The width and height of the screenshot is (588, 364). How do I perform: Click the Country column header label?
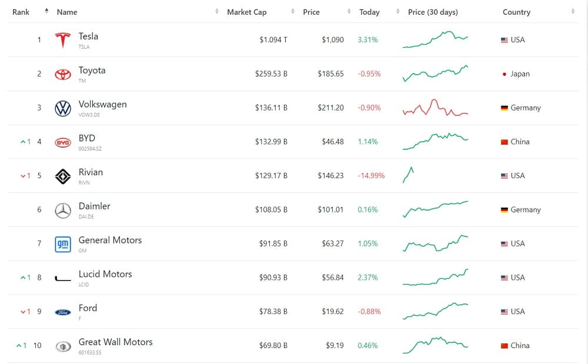pyautogui.click(x=516, y=12)
